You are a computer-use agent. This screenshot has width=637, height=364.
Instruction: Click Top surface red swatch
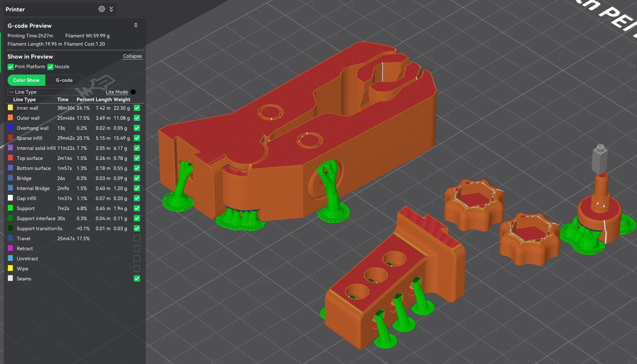(10, 158)
